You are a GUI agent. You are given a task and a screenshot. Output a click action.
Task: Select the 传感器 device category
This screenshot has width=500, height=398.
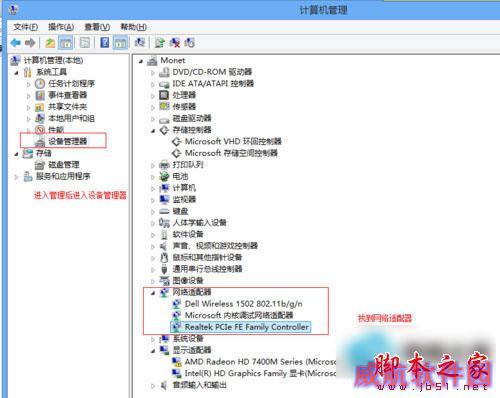click(x=184, y=107)
